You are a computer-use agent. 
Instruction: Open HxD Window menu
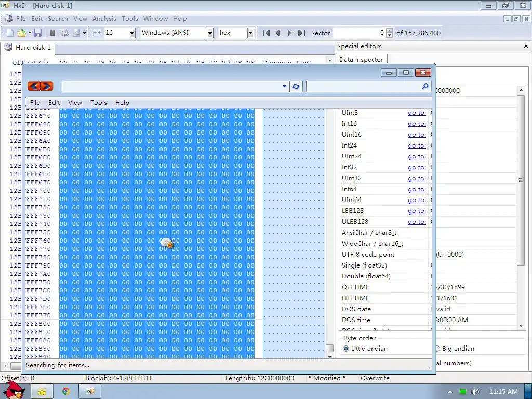tap(155, 19)
